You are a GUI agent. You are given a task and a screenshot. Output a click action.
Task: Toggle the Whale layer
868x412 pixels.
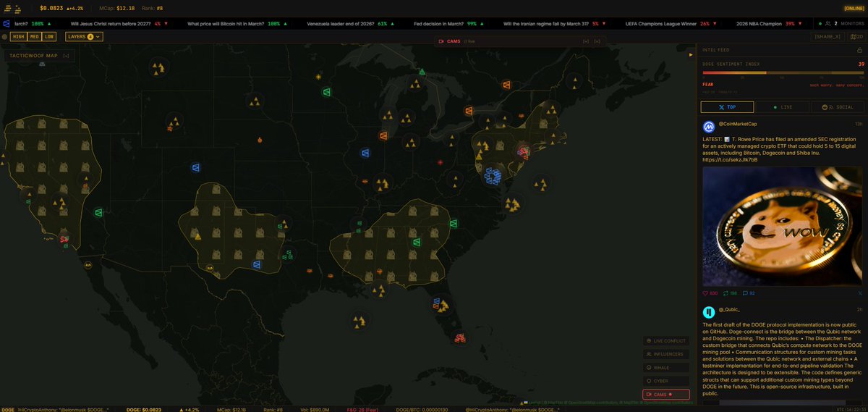coord(665,367)
